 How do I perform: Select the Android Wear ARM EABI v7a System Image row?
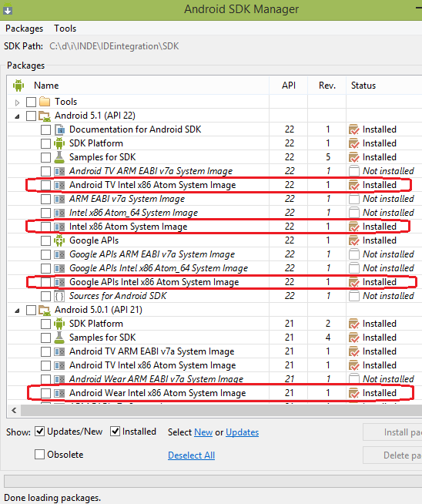pyautogui.click(x=215, y=379)
